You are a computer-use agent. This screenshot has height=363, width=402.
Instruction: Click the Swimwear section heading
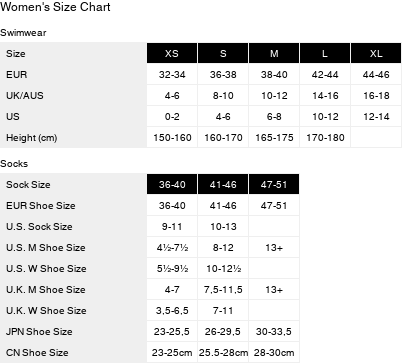[x=23, y=33]
